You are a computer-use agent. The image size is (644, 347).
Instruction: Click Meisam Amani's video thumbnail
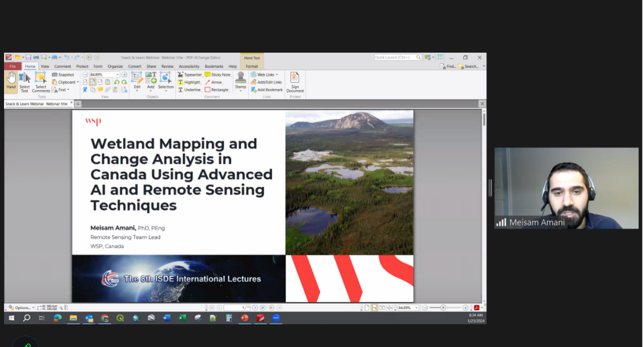566,188
